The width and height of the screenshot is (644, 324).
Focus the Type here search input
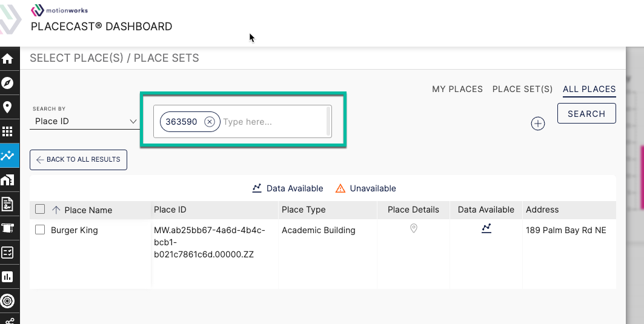pos(273,122)
